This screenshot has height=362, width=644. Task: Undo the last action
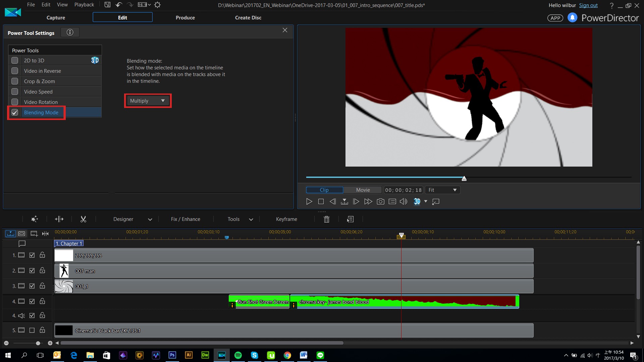click(119, 5)
